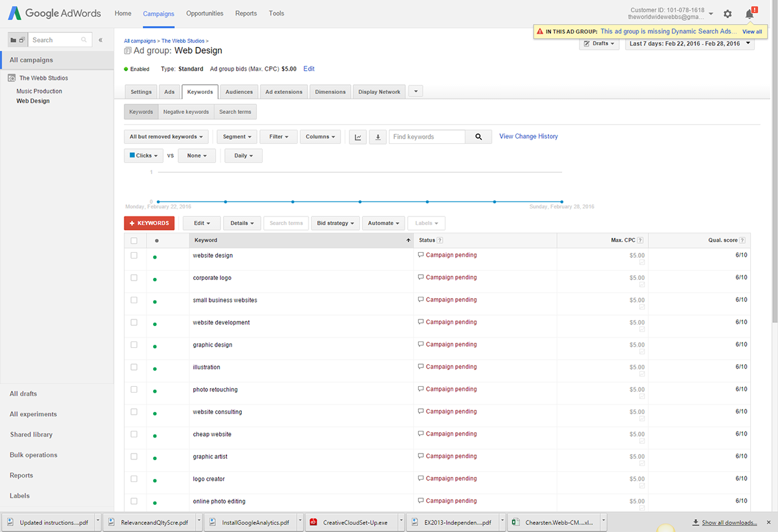Click the Status column help icon

(x=441, y=240)
